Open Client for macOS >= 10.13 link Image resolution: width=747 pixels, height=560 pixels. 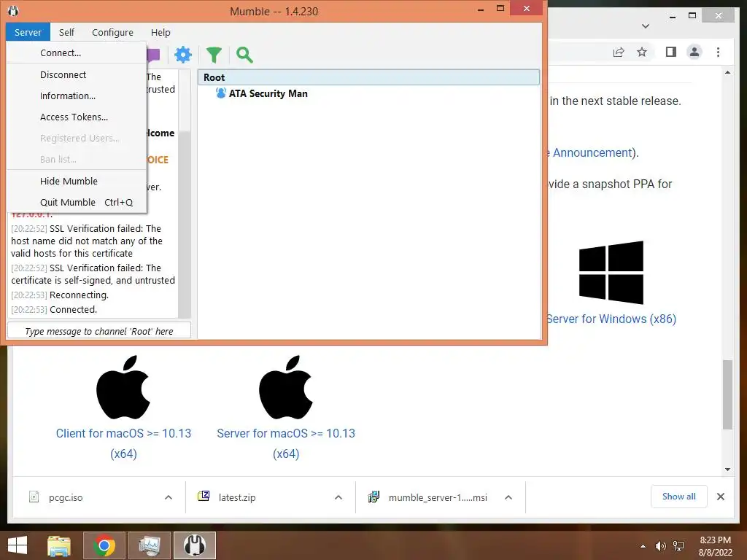point(123,443)
